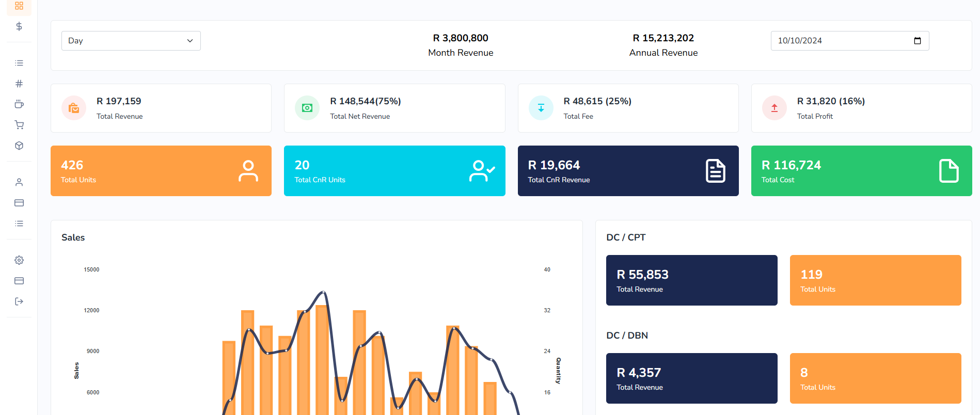Click the person icon on Total Units card
Image resolution: width=980 pixels, height=415 pixels.
pos(248,171)
